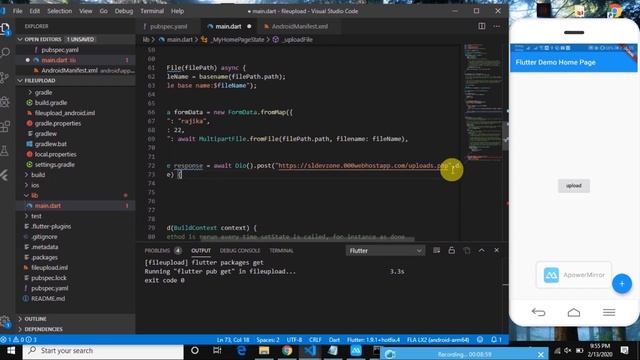Switch to the Terminal panel tab
640x360 pixels.
click(x=281, y=251)
